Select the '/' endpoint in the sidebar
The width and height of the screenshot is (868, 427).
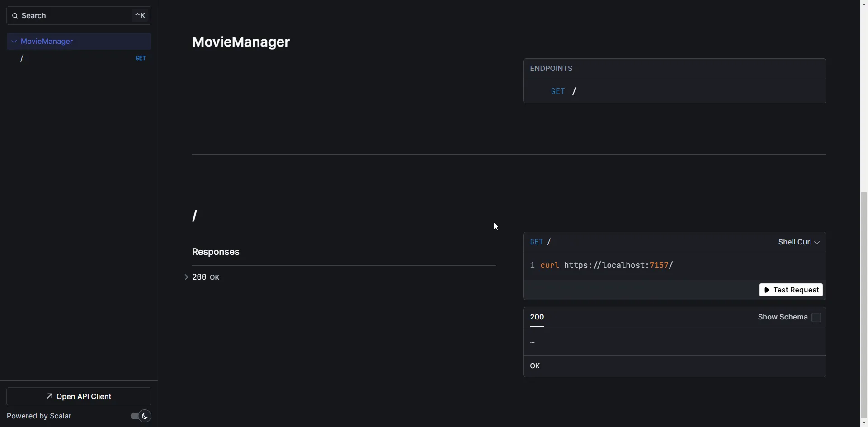click(22, 59)
